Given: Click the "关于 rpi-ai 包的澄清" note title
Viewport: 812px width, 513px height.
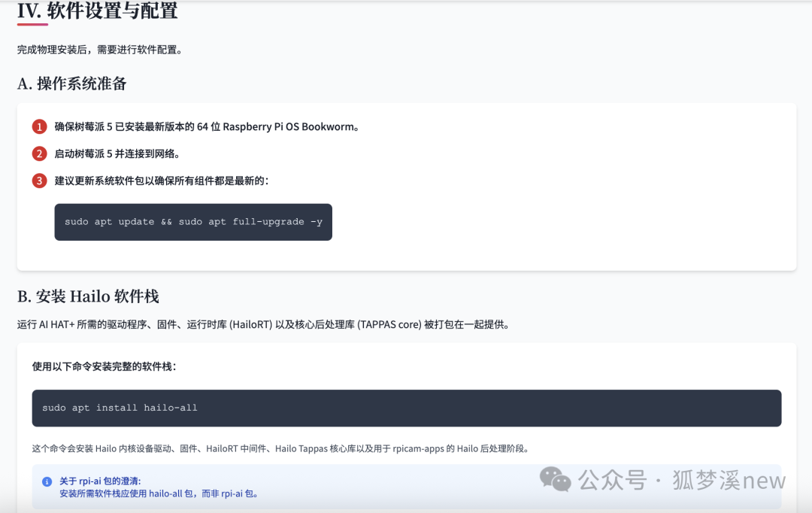Looking at the screenshot, I should pyautogui.click(x=100, y=481).
